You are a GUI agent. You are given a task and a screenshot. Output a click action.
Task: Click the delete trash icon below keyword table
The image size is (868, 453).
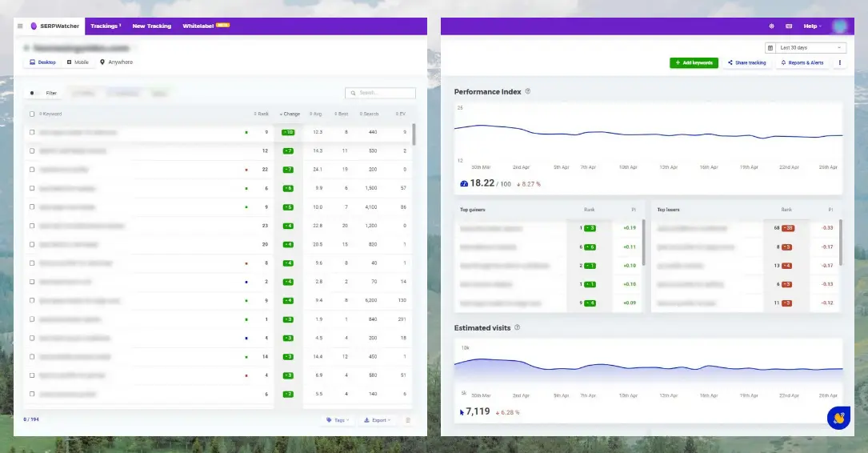pos(408,420)
